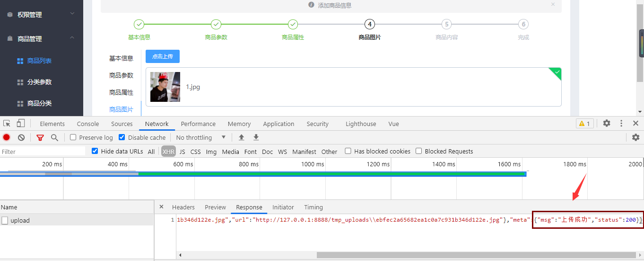Open DevTools settings gear icon
Viewport: 644px width, 261px height.
click(x=607, y=123)
